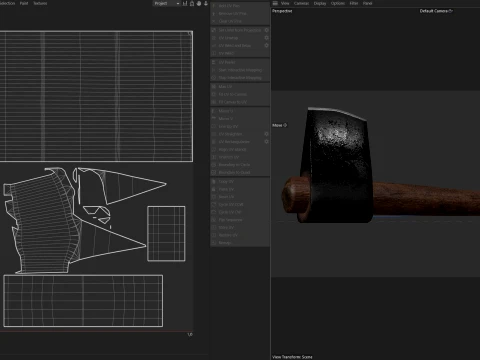This screenshot has height=360, width=480.
Task: Open Set UVW from Projection options gear
Action: [266, 30]
